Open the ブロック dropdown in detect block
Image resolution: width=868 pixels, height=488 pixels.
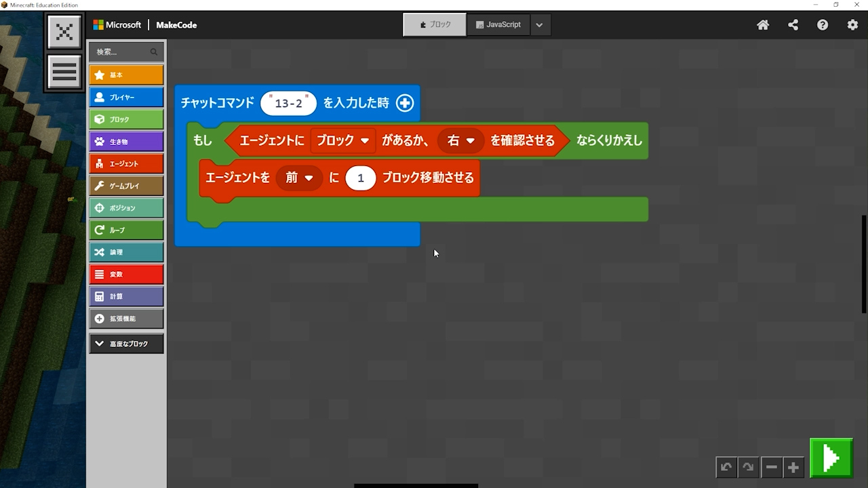coord(343,140)
